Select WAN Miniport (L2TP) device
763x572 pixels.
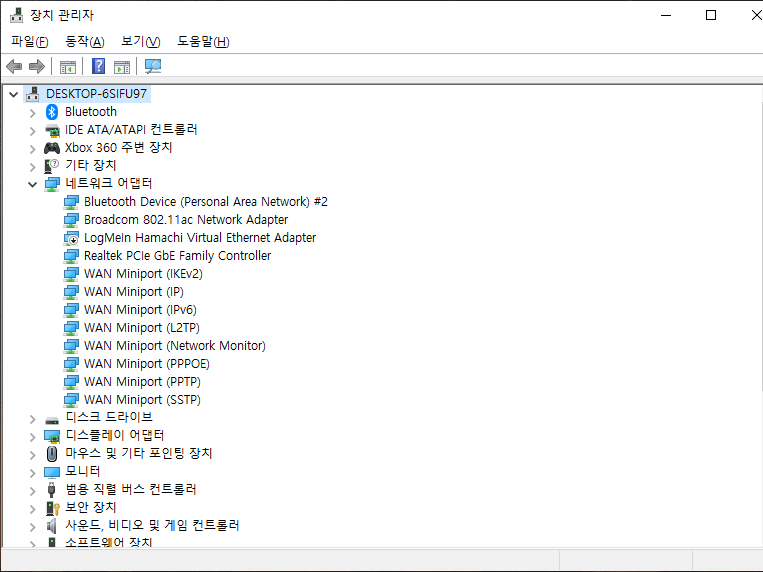click(142, 328)
